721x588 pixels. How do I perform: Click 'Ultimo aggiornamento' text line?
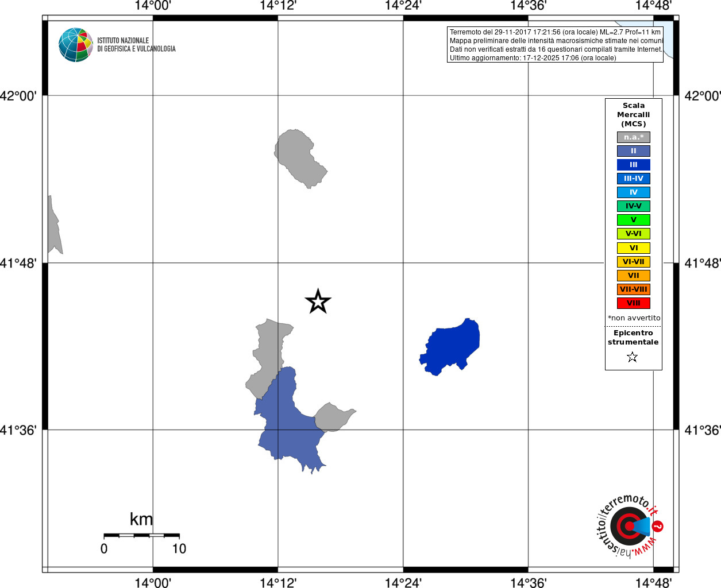pyautogui.click(x=533, y=58)
